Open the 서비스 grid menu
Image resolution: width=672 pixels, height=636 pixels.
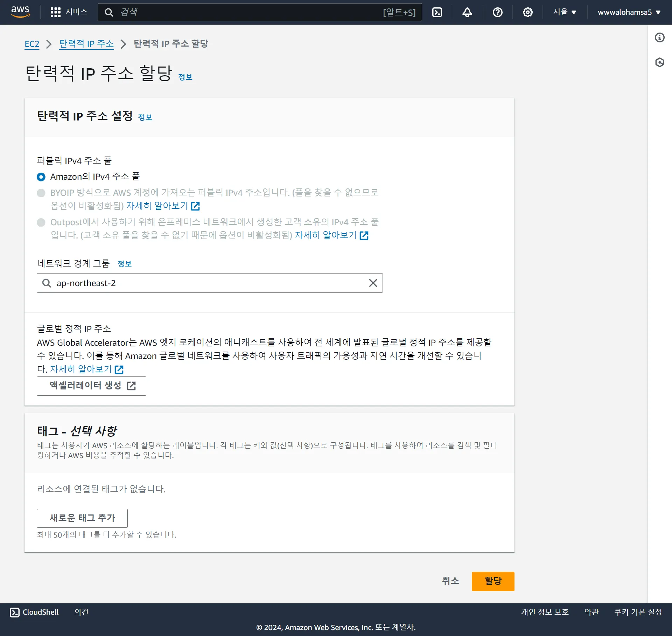(x=69, y=12)
